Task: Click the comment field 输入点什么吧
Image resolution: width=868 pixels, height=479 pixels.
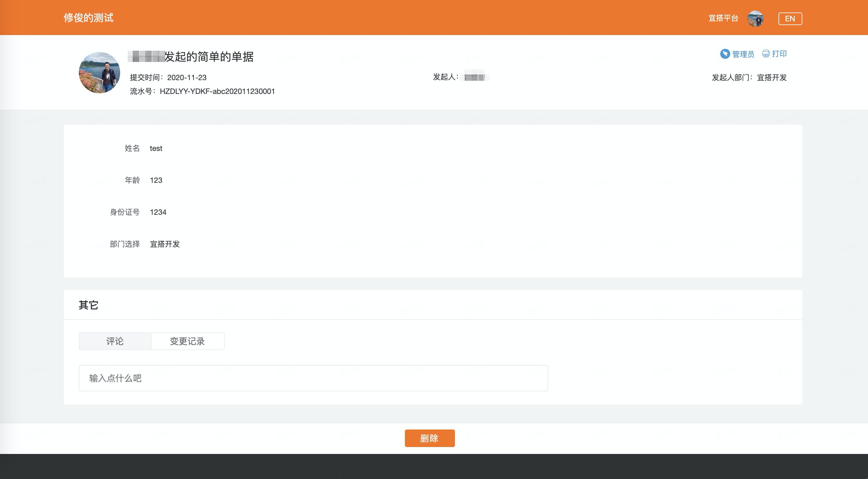Action: [x=313, y=378]
